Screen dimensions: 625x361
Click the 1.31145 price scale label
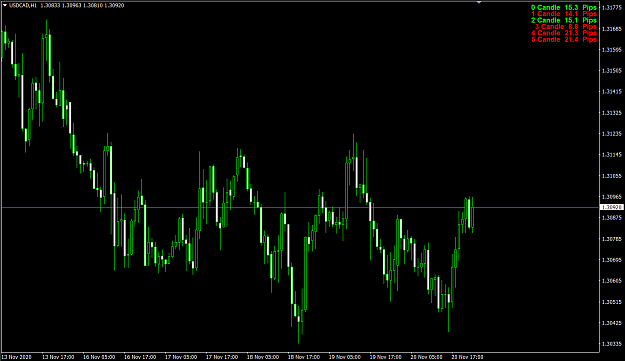point(612,155)
